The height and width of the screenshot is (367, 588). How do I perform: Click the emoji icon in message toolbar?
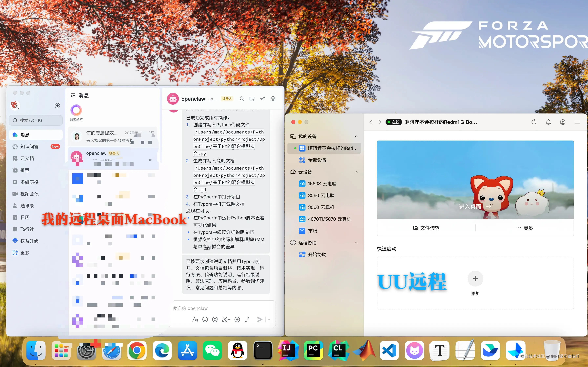(205, 319)
